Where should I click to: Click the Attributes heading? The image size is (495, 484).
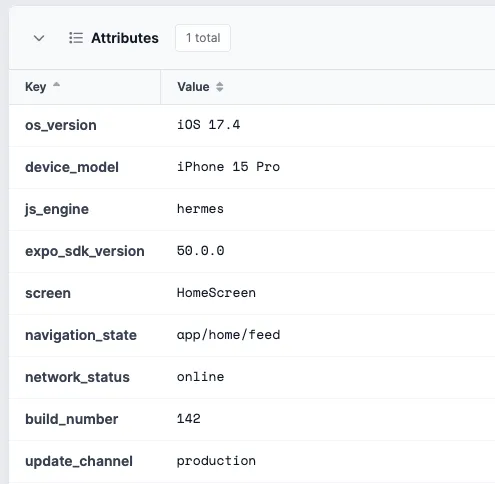125,38
